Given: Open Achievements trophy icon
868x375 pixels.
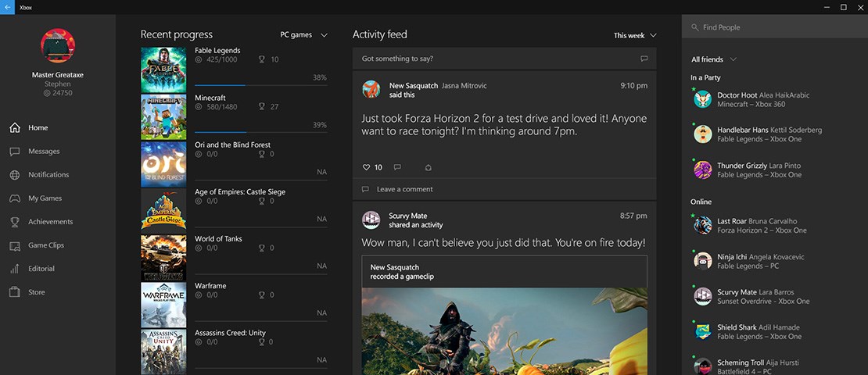Looking at the screenshot, I should (x=15, y=222).
